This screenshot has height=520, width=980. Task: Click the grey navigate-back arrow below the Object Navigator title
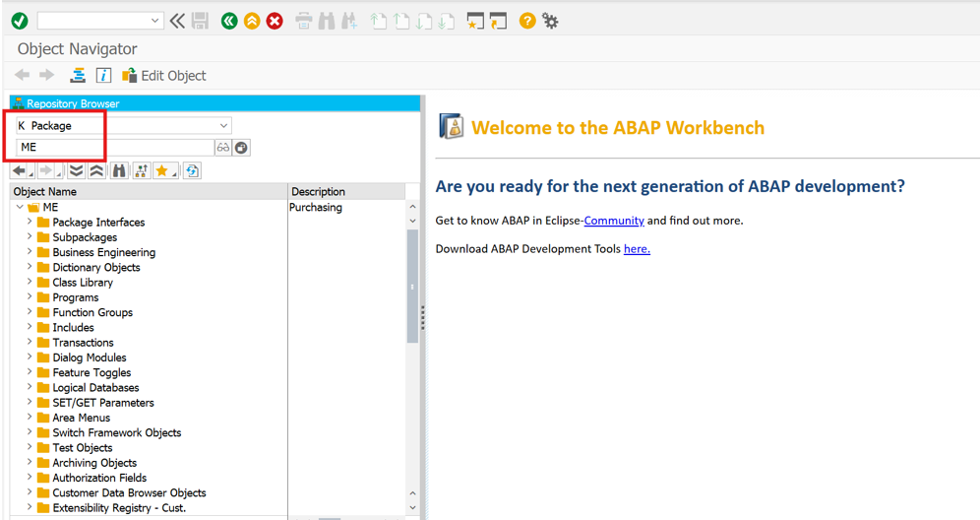click(22, 75)
